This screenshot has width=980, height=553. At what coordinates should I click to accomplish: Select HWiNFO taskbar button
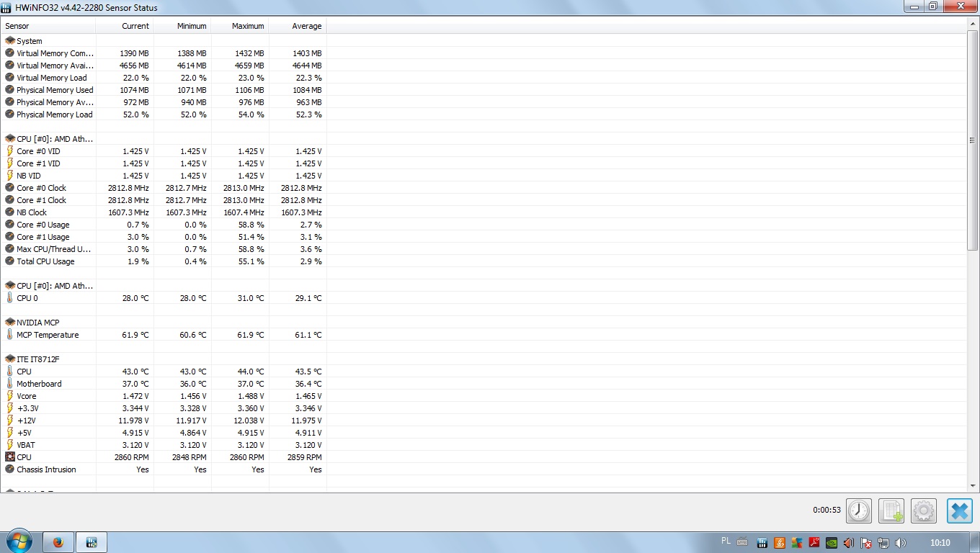(x=92, y=542)
